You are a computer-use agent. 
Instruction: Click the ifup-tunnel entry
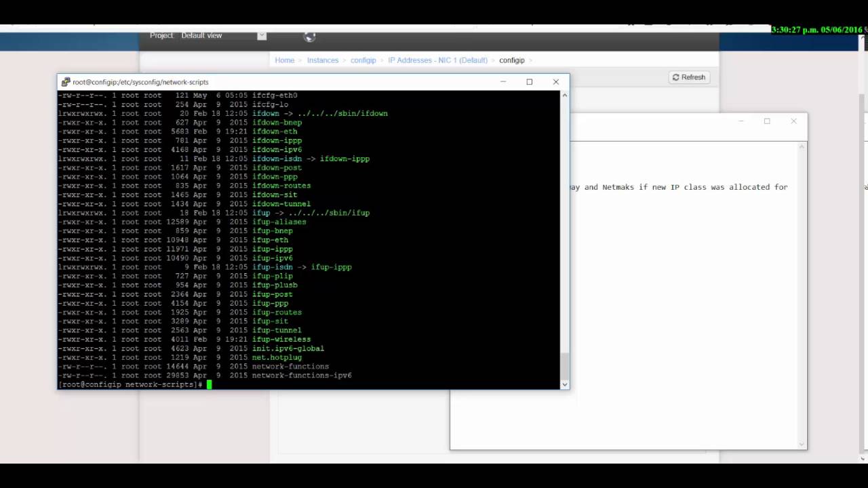(x=277, y=330)
